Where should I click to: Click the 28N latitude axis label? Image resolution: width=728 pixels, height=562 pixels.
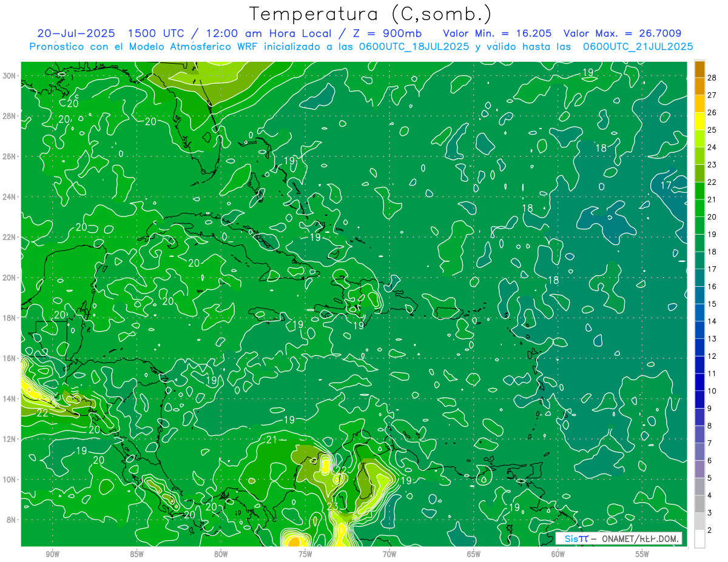10,116
